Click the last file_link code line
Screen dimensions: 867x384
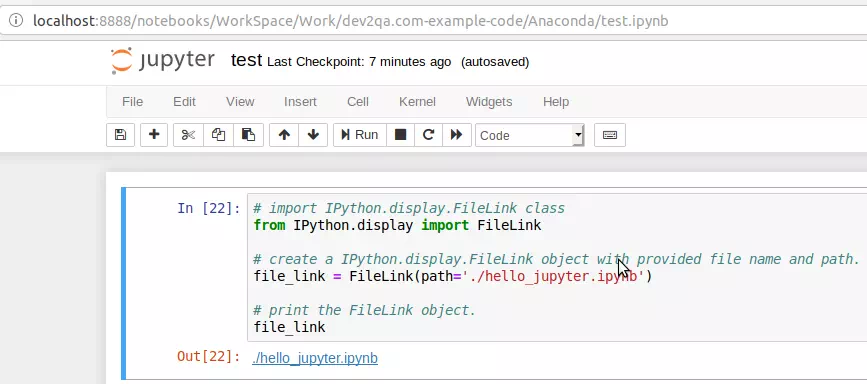click(x=289, y=327)
